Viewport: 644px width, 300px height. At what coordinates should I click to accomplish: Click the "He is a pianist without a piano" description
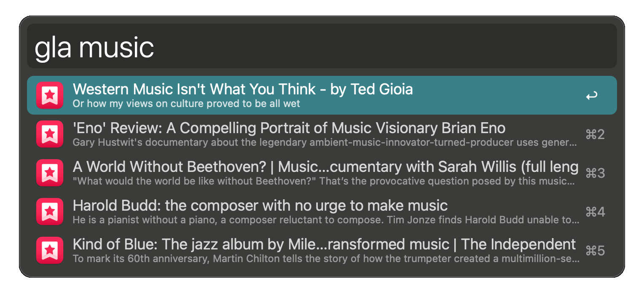[x=325, y=220]
